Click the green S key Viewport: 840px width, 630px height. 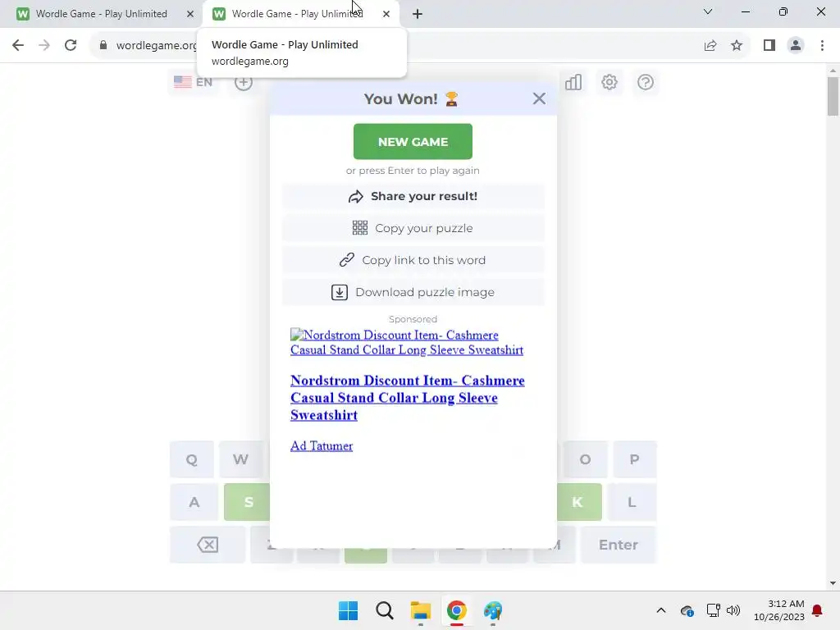coord(247,502)
